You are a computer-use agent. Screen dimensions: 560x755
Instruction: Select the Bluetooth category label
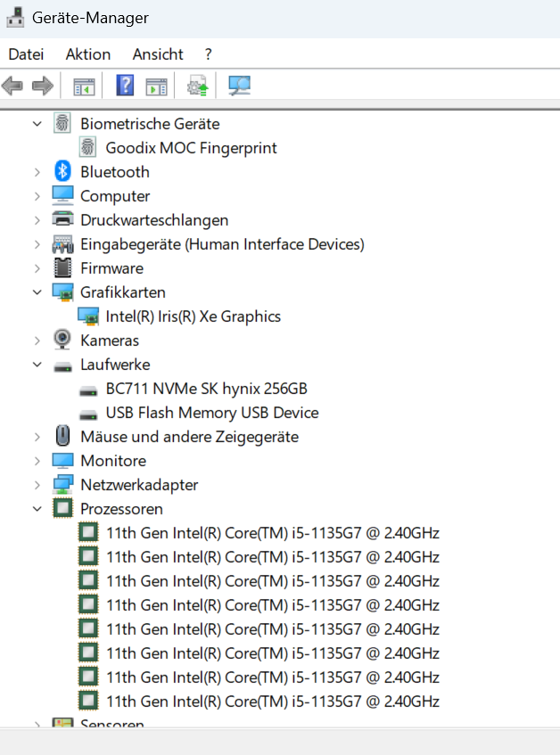point(115,172)
